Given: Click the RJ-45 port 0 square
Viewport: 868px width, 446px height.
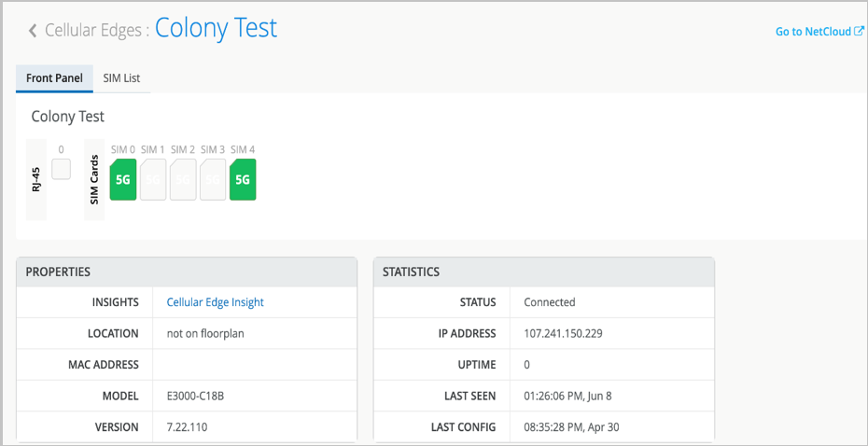Looking at the screenshot, I should [61, 169].
